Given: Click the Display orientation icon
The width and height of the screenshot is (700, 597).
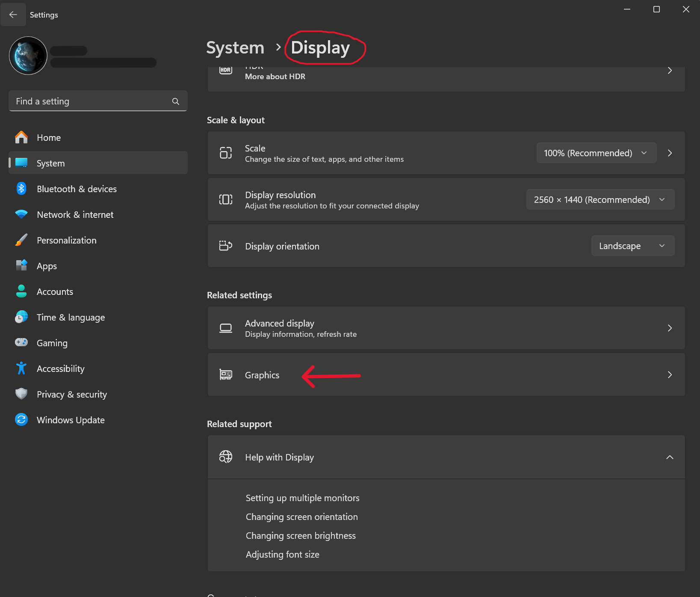Looking at the screenshot, I should pyautogui.click(x=225, y=246).
